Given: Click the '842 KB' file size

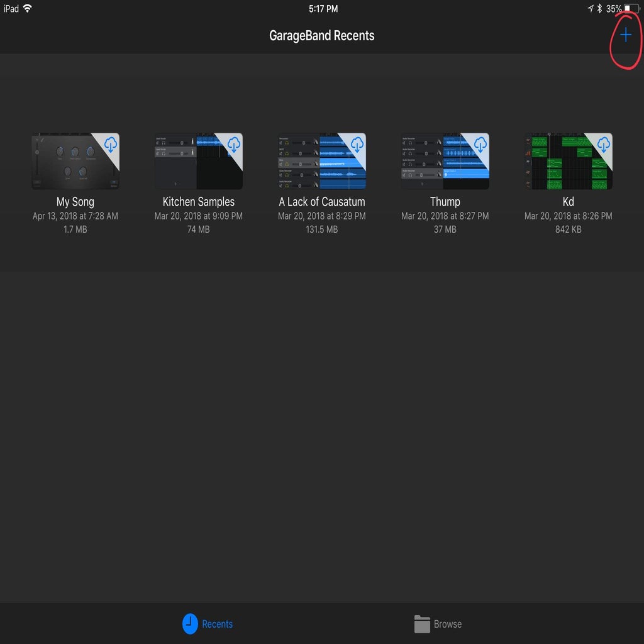Looking at the screenshot, I should pos(568,230).
